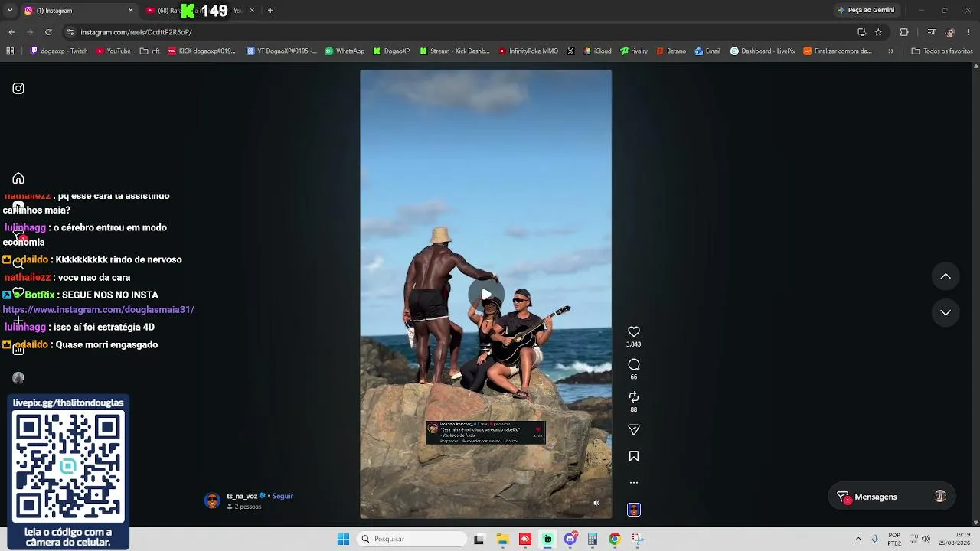This screenshot has height=551, width=980.
Task: Show hidden system tray icons
Action: [x=858, y=539]
